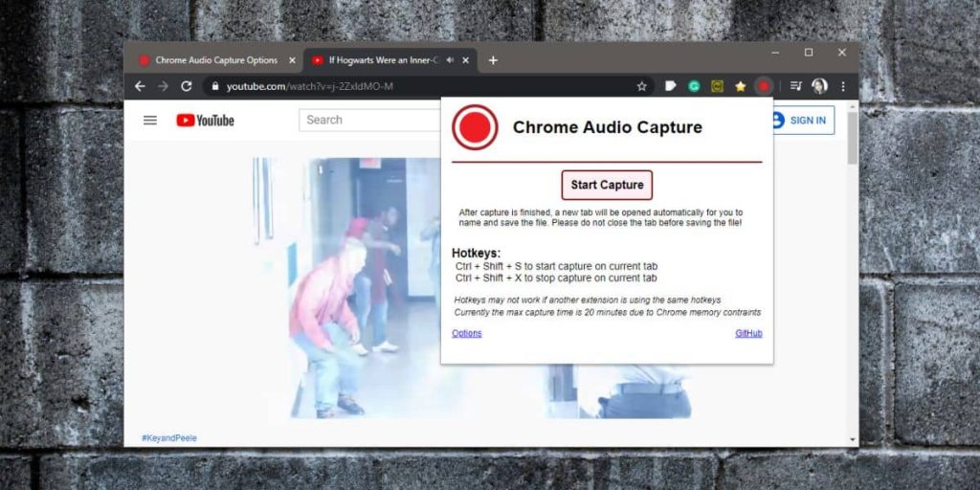
Task: Open the media control playlist icon
Action: [x=795, y=86]
